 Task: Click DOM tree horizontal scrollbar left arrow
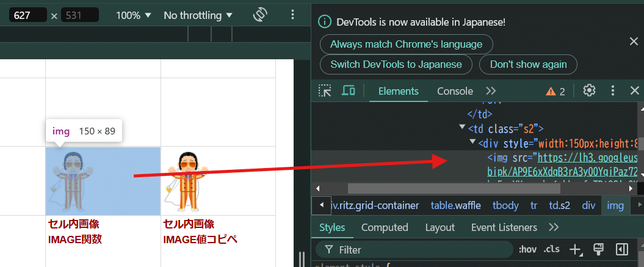pyautogui.click(x=317, y=188)
